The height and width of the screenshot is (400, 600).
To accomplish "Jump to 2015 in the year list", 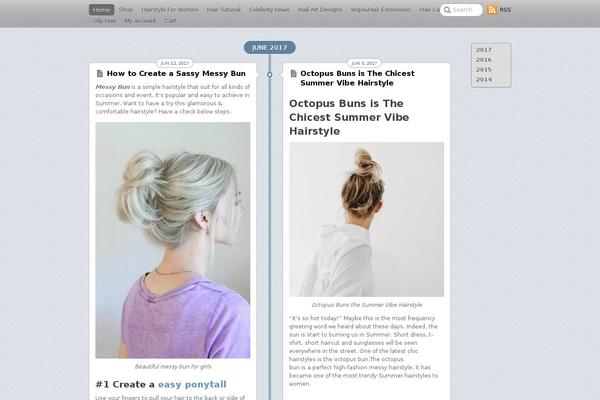I will pyautogui.click(x=484, y=70).
